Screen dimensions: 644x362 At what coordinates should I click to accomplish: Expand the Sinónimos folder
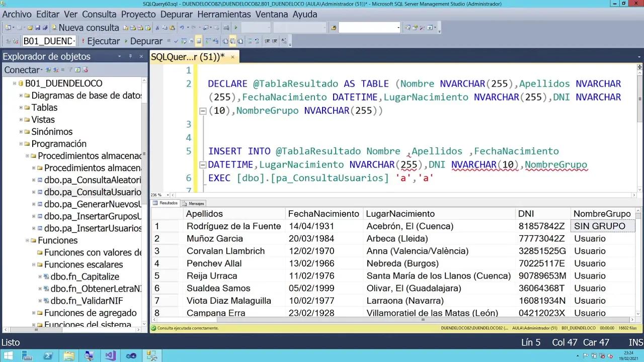[x=21, y=132]
